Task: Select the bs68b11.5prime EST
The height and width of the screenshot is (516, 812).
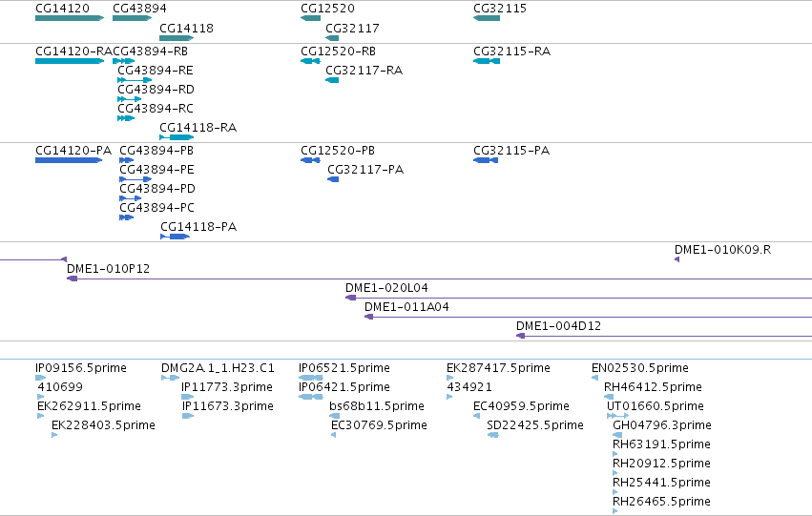Action: [335, 416]
